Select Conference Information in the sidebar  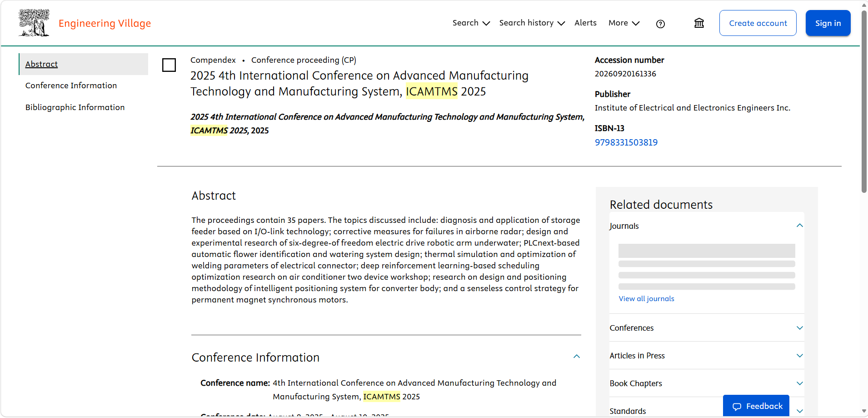(x=71, y=86)
